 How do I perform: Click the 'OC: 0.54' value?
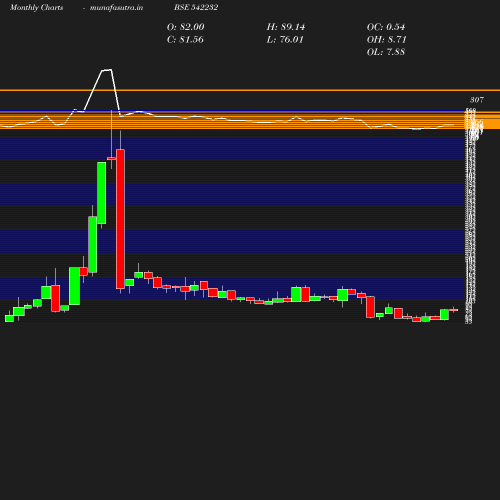(386, 27)
